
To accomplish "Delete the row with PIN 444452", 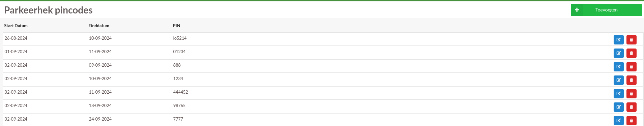I will pyautogui.click(x=631, y=94).
